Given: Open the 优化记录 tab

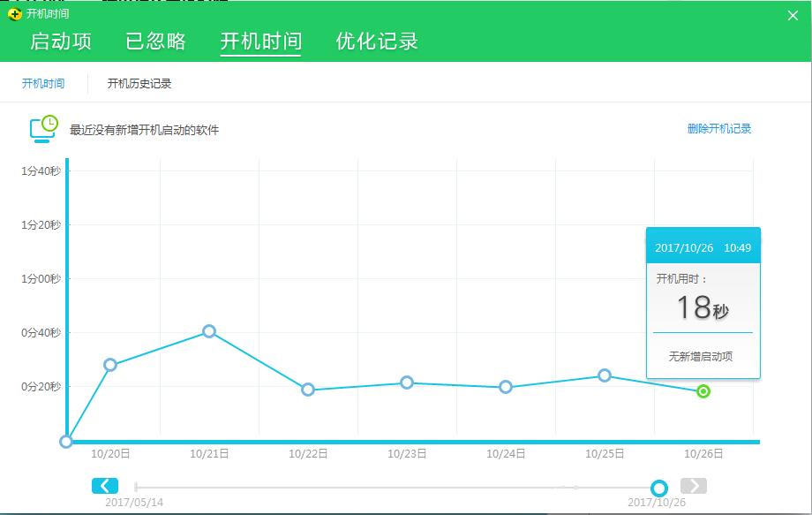Looking at the screenshot, I should click(377, 42).
